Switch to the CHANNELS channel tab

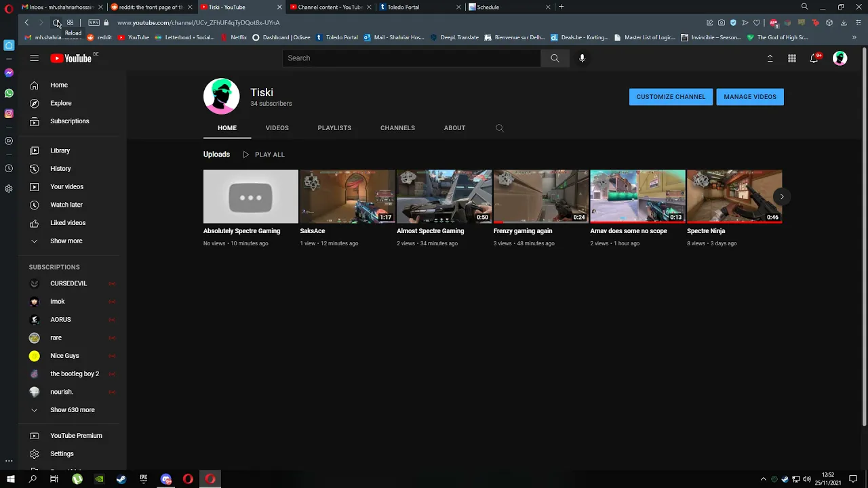[x=397, y=128]
